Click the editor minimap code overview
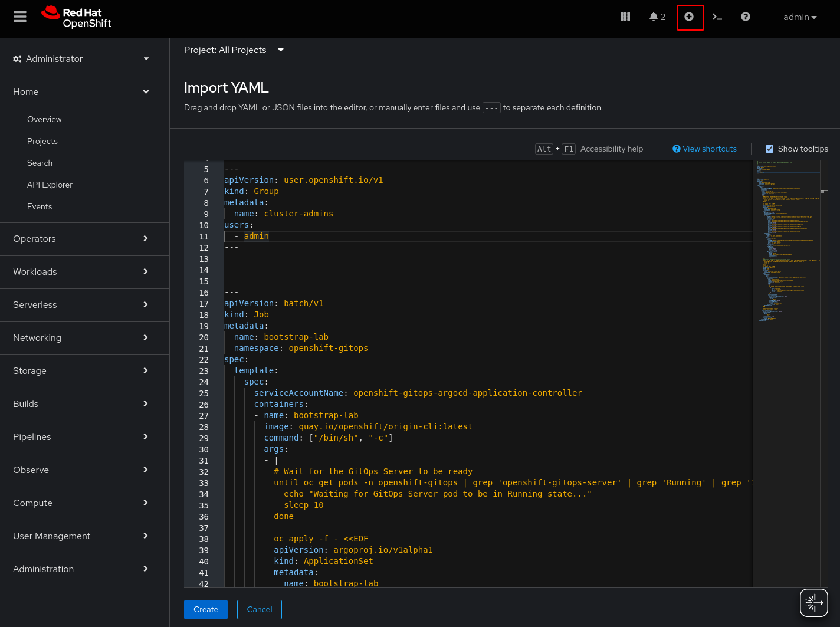 coord(786,242)
